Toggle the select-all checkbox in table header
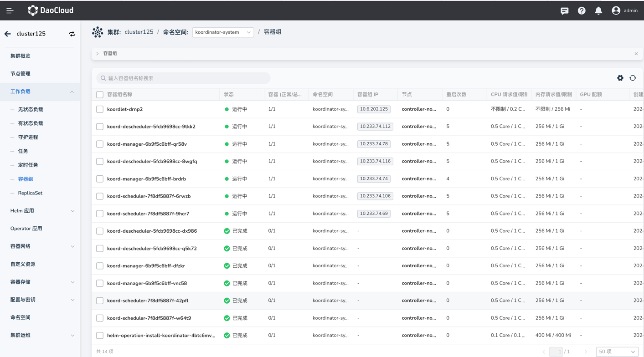The height and width of the screenshot is (357, 644). coord(100,95)
